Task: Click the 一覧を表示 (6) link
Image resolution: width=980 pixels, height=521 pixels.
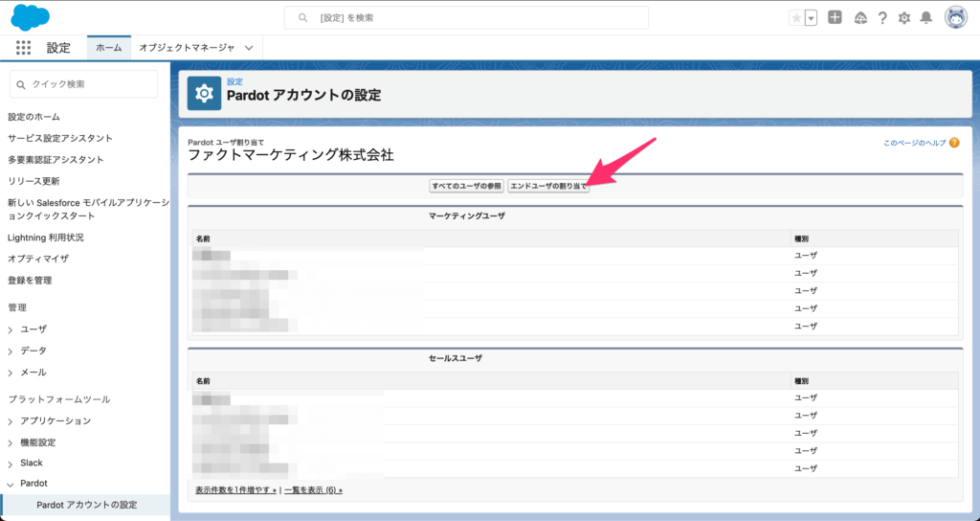Action: tap(313, 490)
